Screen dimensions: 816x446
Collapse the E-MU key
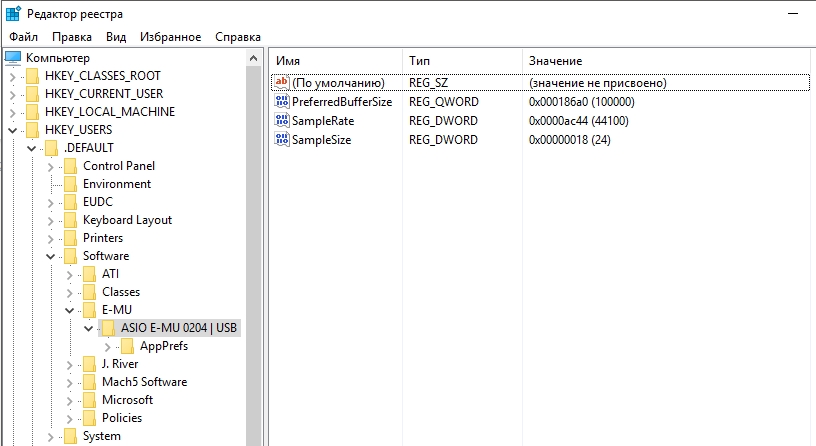[x=69, y=311]
